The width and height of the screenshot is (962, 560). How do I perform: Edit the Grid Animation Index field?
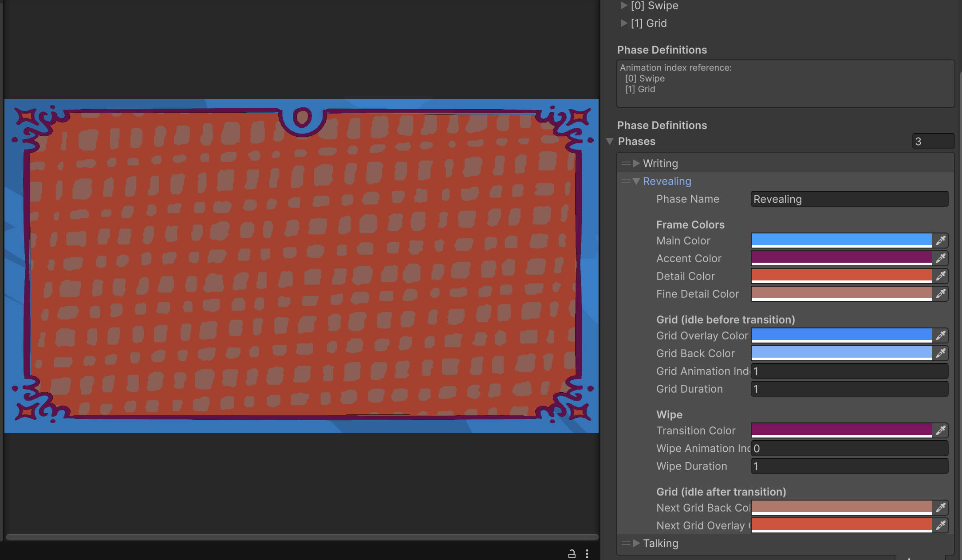coord(849,371)
